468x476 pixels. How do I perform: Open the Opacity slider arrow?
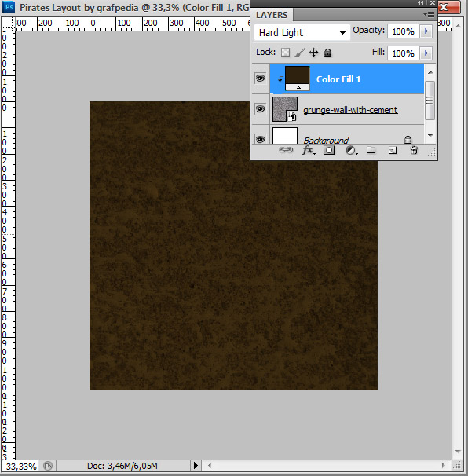(426, 31)
